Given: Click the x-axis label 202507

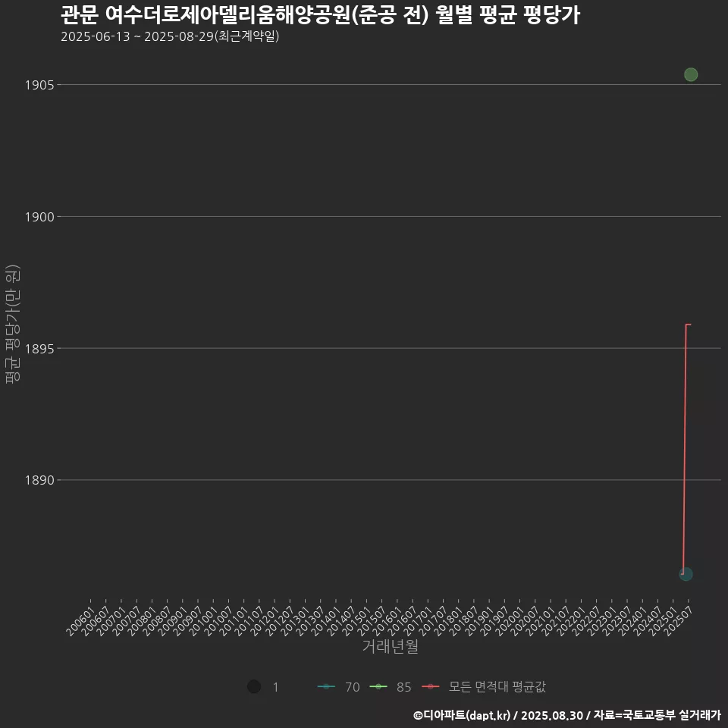Looking at the screenshot, I should pos(678,621).
